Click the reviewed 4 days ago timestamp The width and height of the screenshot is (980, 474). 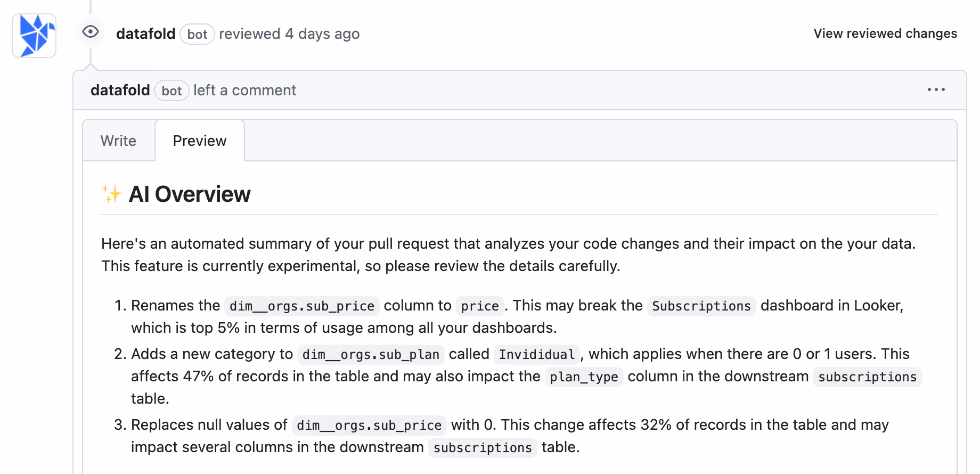pyautogui.click(x=289, y=34)
